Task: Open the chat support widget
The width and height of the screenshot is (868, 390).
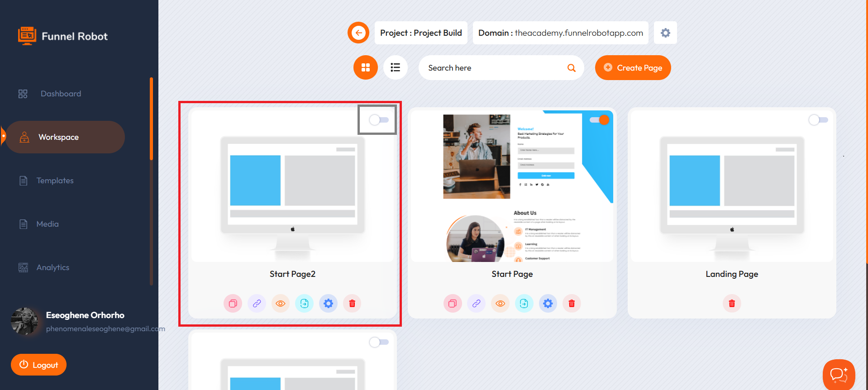Action: (839, 375)
